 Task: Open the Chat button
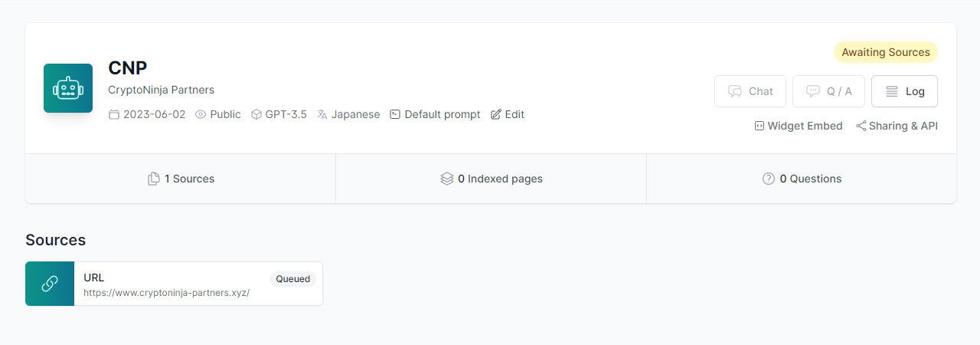(x=750, y=91)
